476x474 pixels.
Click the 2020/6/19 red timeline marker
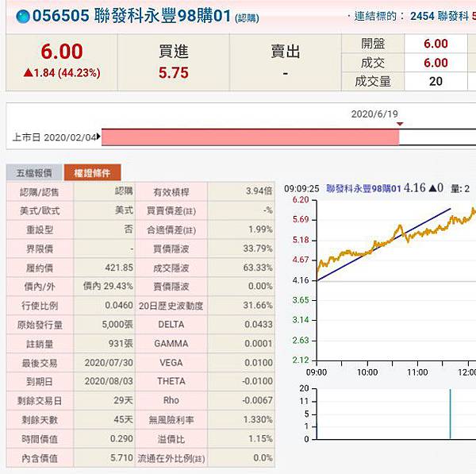coord(400,124)
